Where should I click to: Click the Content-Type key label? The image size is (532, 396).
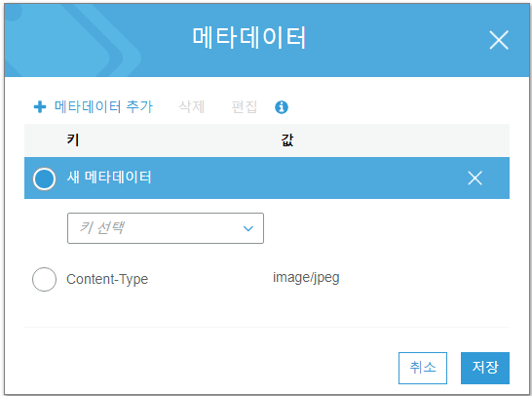107,280
